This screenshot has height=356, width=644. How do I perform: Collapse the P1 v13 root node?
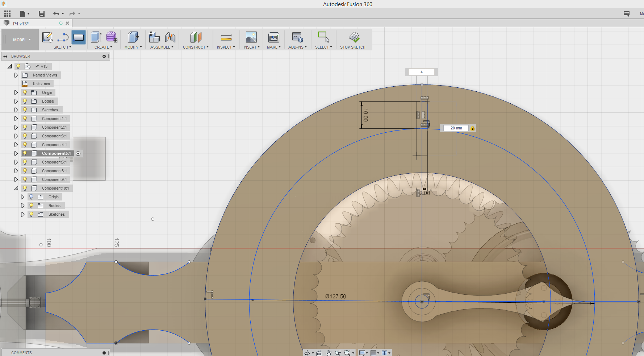coord(9,66)
